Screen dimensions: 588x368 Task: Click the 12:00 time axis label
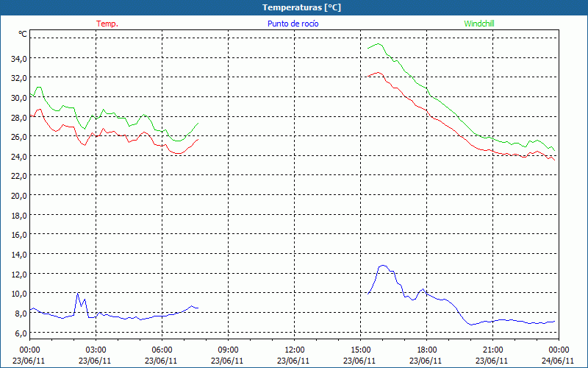click(295, 350)
